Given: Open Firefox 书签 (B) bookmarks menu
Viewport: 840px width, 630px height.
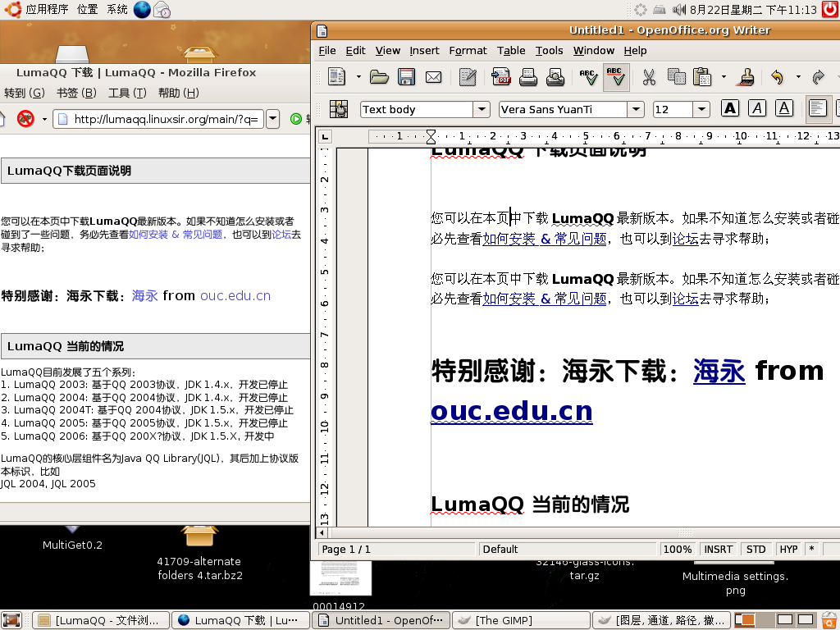Looking at the screenshot, I should (x=76, y=94).
